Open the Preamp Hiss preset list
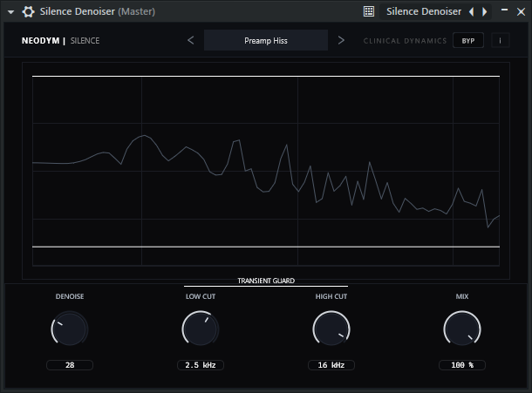Screen dimensions: 532x393 pos(266,40)
